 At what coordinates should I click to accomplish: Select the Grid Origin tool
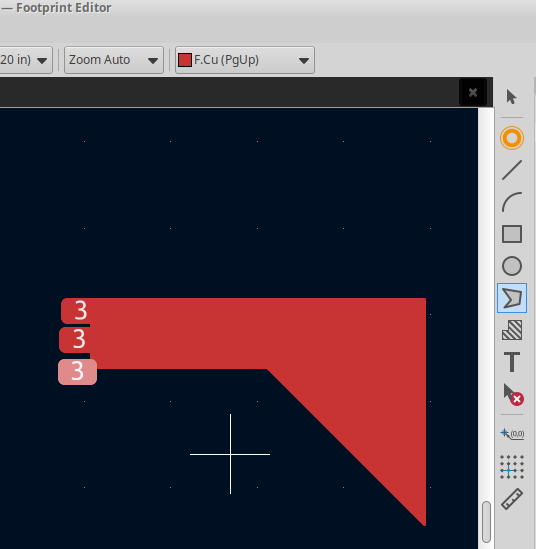click(x=512, y=467)
